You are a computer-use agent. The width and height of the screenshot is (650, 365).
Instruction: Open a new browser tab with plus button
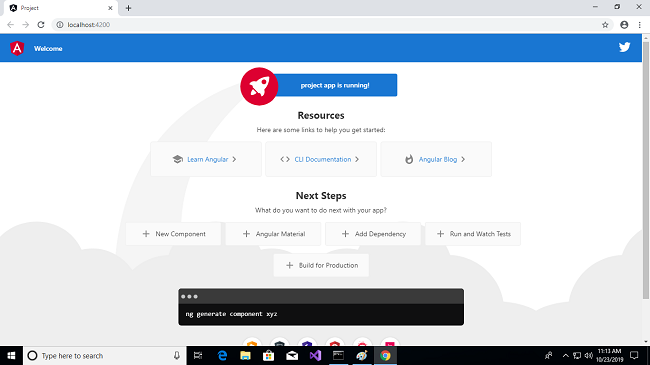(x=128, y=8)
